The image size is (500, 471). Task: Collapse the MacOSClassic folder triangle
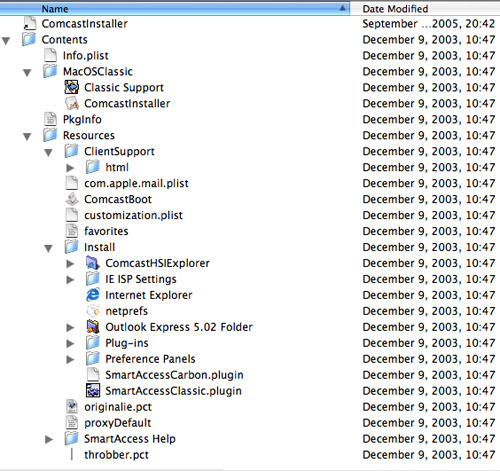27,72
